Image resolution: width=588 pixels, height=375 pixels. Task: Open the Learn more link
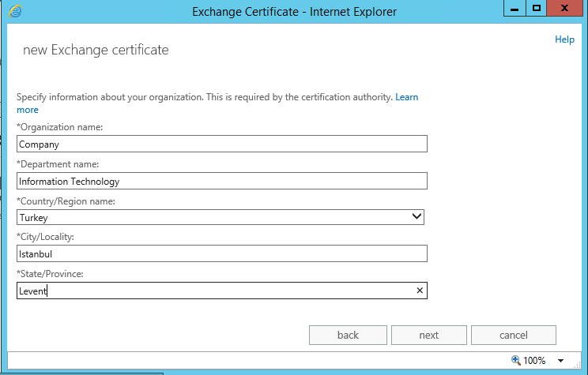point(406,97)
